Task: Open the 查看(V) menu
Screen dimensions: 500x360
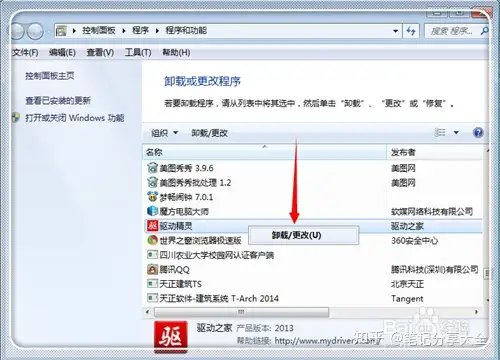Action: pos(100,52)
